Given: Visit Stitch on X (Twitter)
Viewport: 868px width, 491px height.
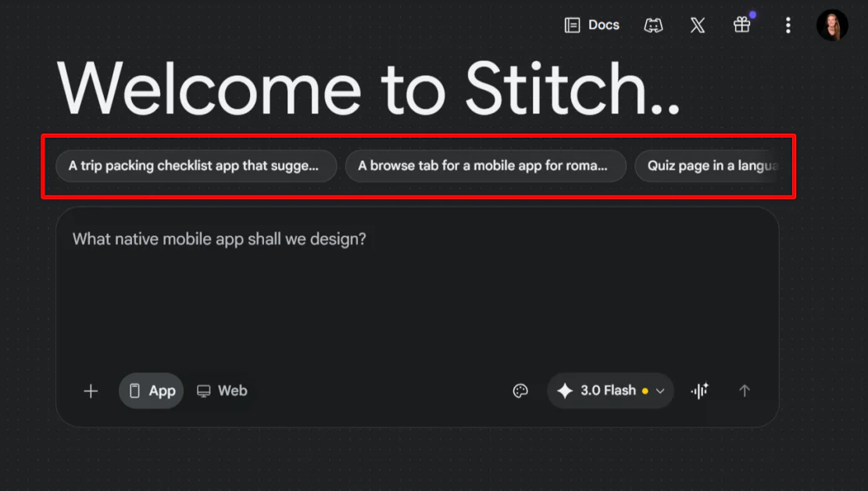Looking at the screenshot, I should [698, 24].
